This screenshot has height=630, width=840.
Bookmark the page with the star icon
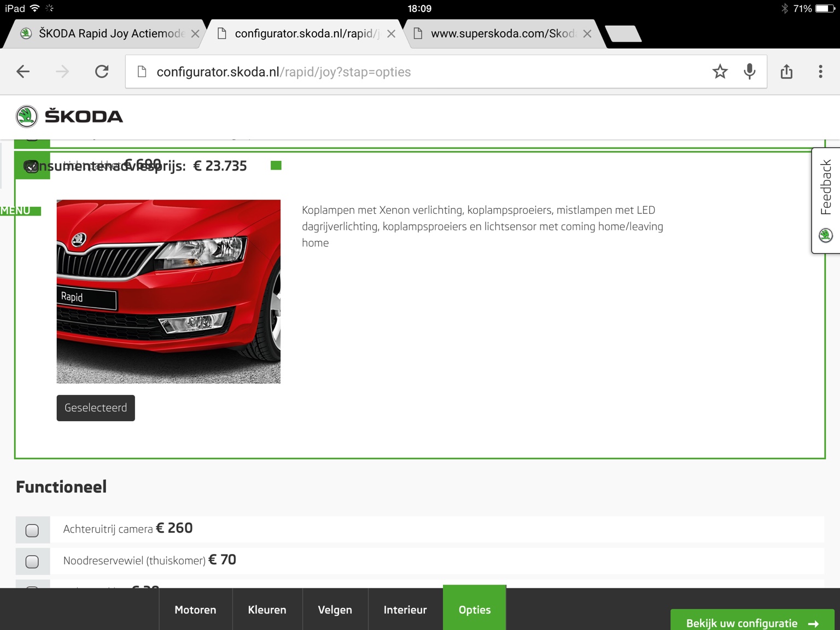coord(720,72)
